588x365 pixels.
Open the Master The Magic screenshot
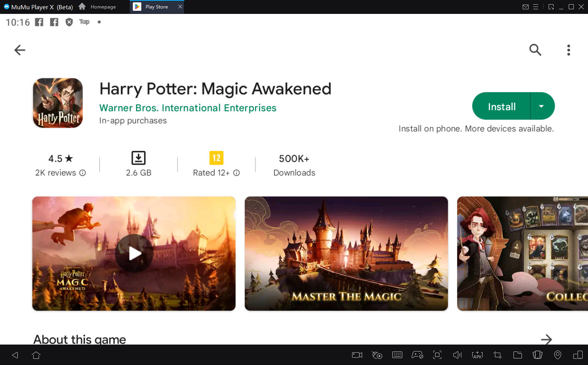[x=346, y=253]
